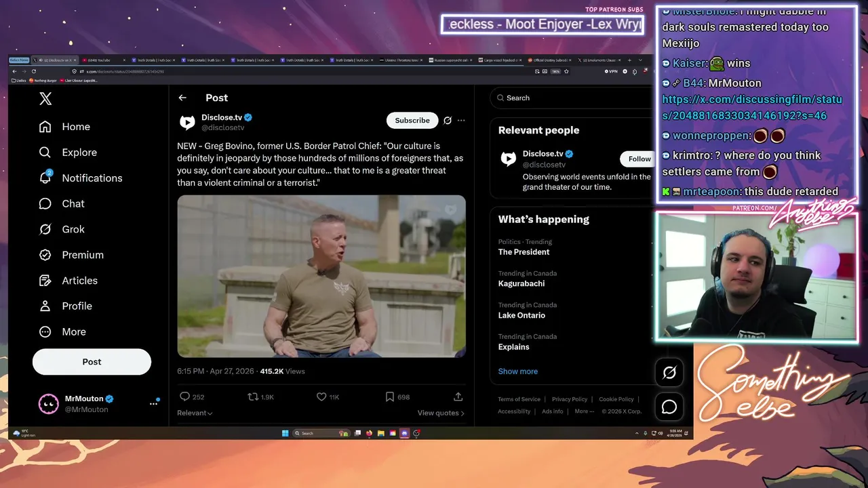
Task: Bookmark the post with 698 bookmarks
Action: [x=390, y=396]
